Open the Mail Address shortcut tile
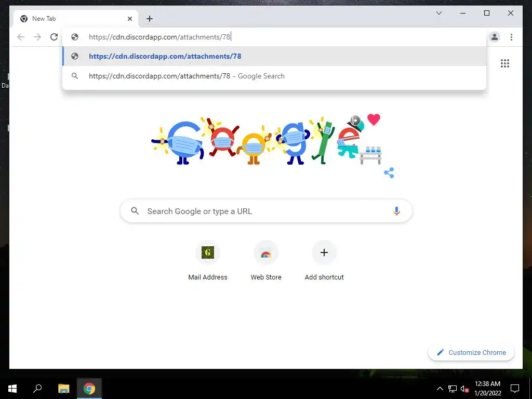Viewport: 532px width, 399px height. point(208,261)
